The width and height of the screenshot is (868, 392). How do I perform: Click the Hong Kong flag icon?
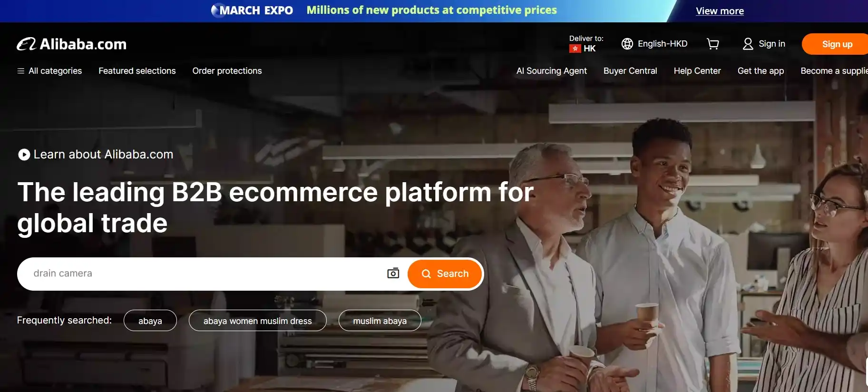coord(575,49)
